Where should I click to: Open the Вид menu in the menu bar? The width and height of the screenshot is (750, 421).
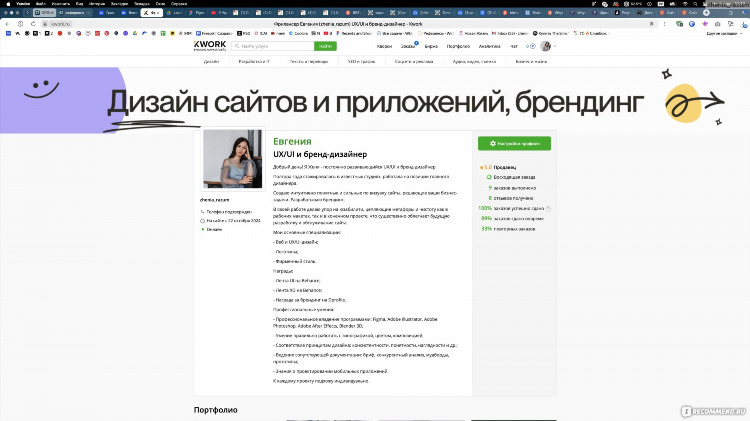(x=79, y=3)
